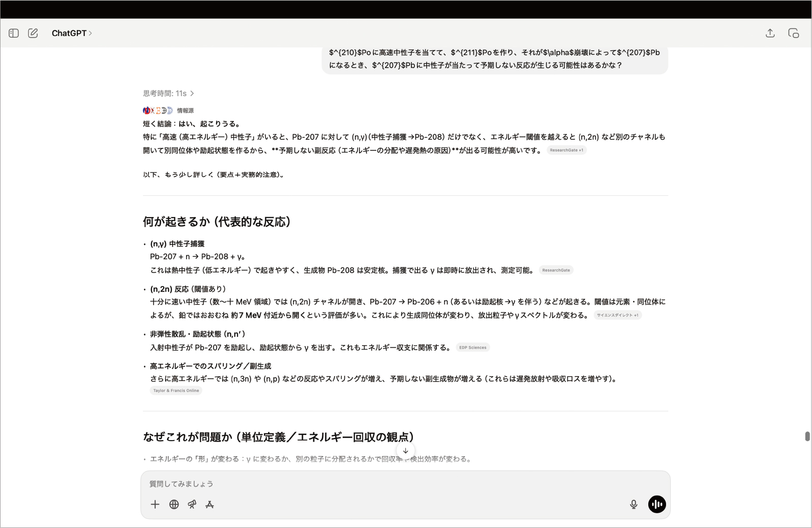Open the EDP Sciences citation chip
The image size is (812, 528).
point(473,348)
